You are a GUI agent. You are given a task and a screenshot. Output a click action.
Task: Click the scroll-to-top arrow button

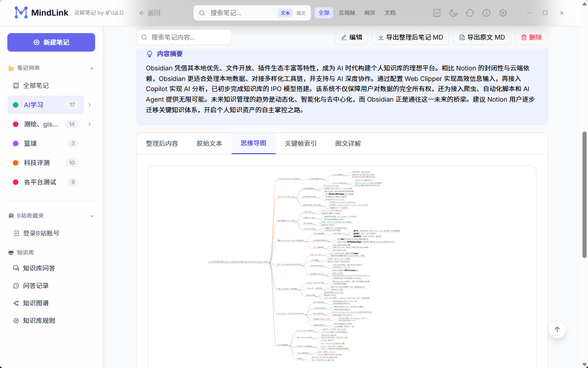click(x=557, y=329)
